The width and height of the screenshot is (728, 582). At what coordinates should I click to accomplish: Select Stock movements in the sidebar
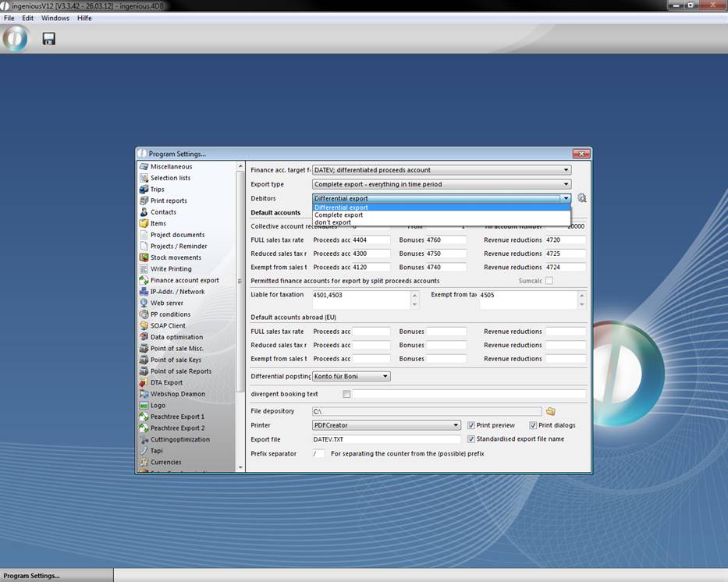176,257
